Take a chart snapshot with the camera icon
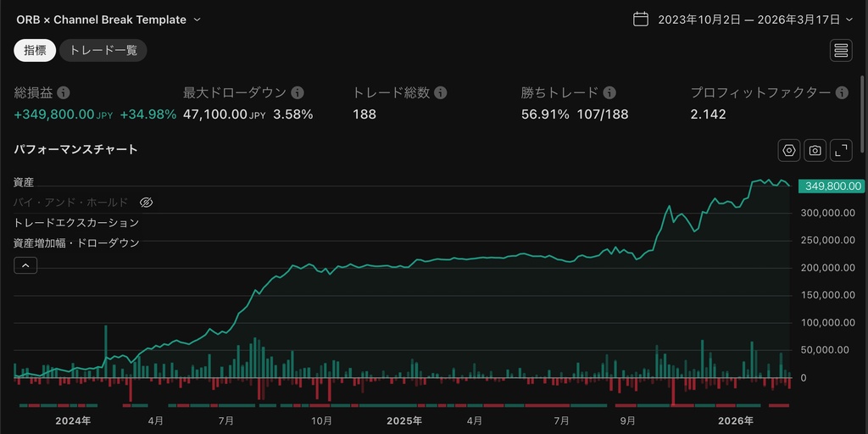The height and width of the screenshot is (434, 868). coord(815,150)
